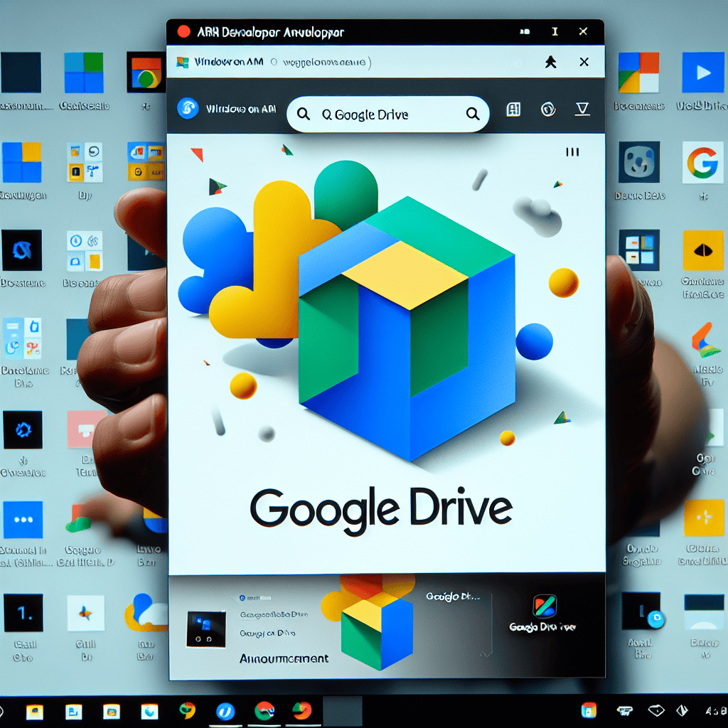This screenshot has width=728, height=728.
Task: Click the truncated white 'Google Dr...' title in the bottom panel
Action: (453, 596)
